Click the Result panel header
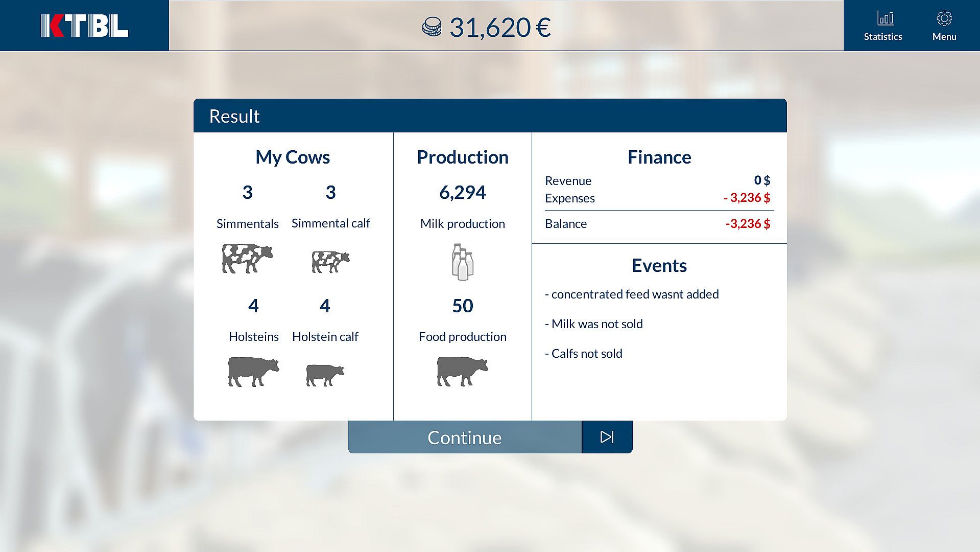980x552 pixels. coord(490,116)
